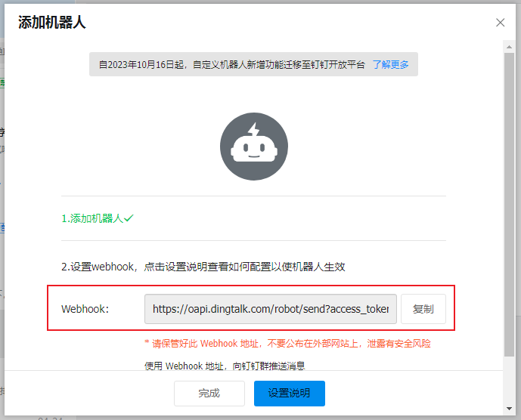Click the dialog's vertical scrollbar thumb

[x=509, y=204]
